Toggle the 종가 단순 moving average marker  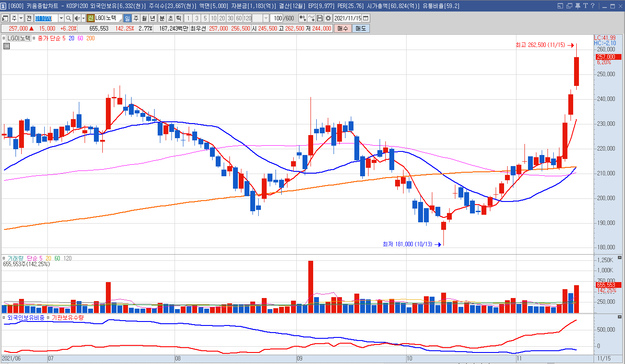tap(34, 38)
